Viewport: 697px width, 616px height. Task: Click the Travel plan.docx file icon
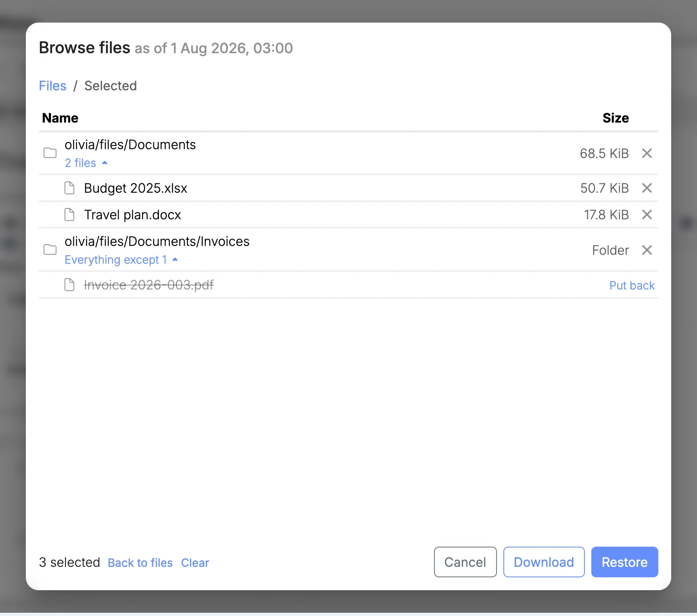tap(69, 214)
